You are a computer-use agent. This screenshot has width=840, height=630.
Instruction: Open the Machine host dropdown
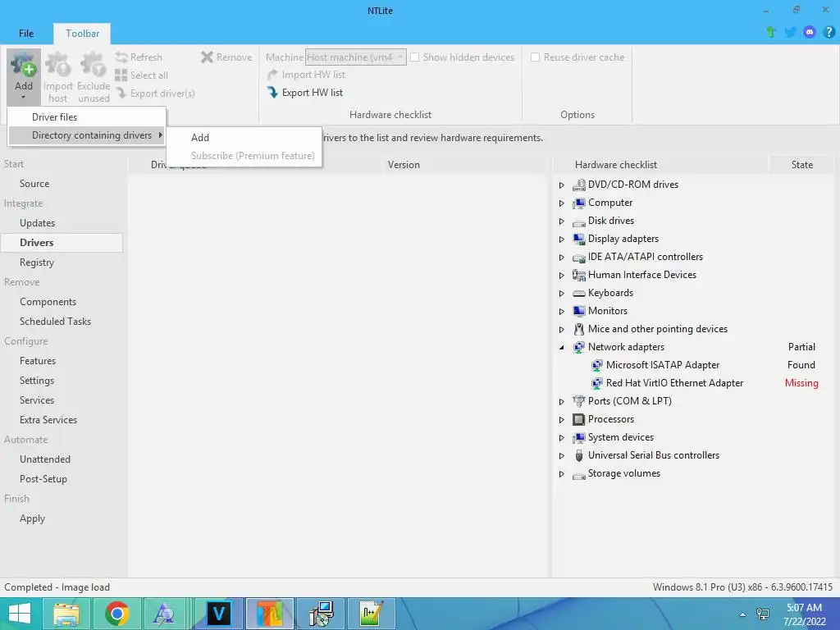click(x=356, y=57)
